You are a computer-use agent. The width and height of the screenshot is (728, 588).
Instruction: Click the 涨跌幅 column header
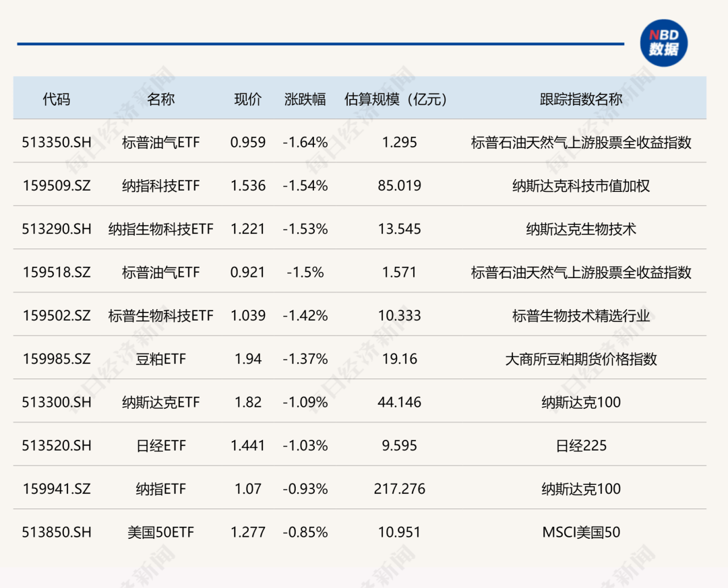click(x=305, y=99)
